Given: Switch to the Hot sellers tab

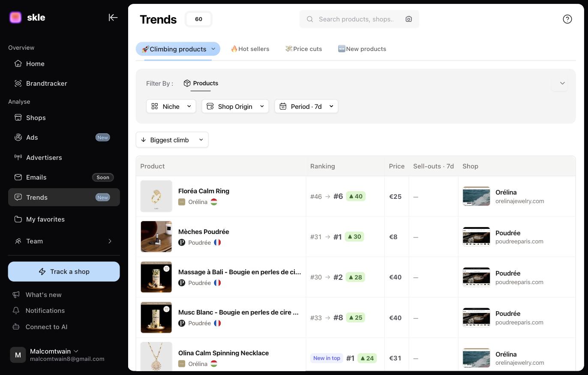Looking at the screenshot, I should 250,49.
